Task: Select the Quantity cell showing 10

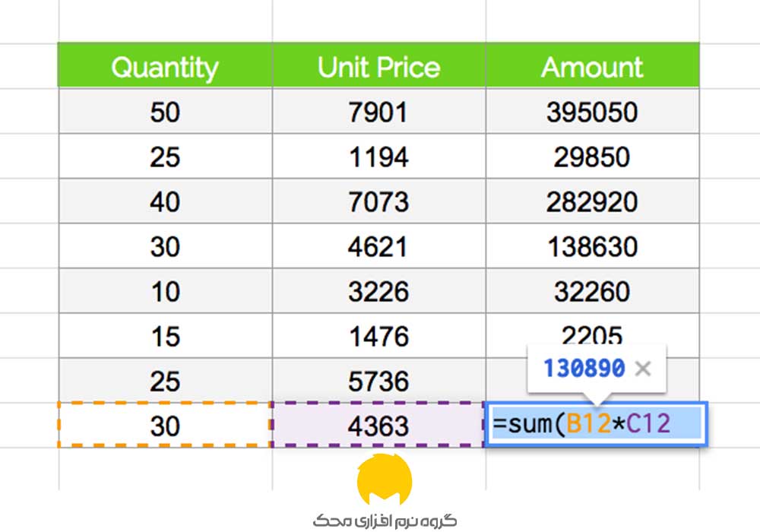Action: [x=165, y=291]
